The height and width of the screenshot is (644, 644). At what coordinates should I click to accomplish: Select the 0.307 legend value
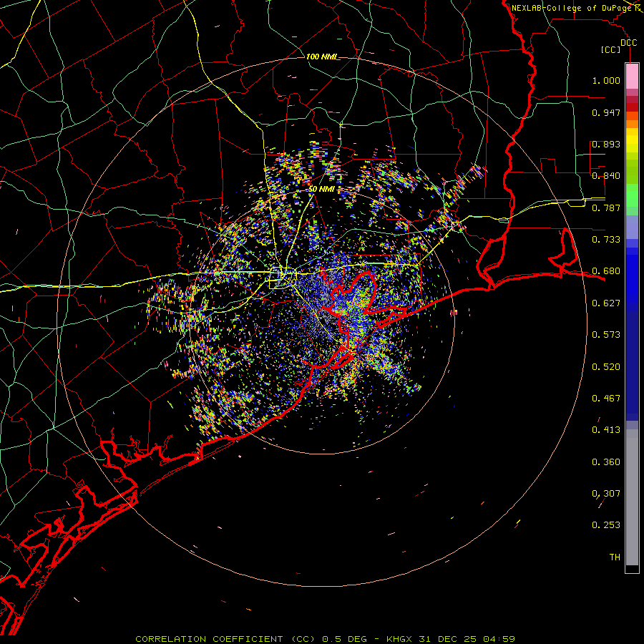[606, 494]
